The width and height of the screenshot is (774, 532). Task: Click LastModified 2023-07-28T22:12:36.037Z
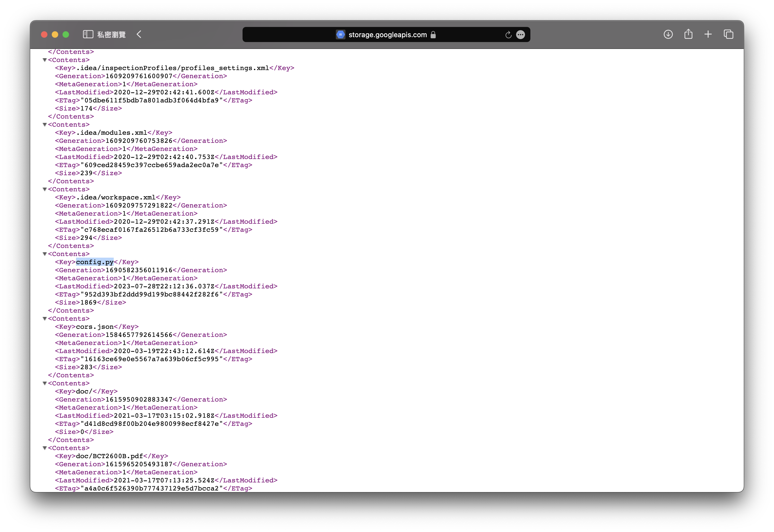[164, 286]
